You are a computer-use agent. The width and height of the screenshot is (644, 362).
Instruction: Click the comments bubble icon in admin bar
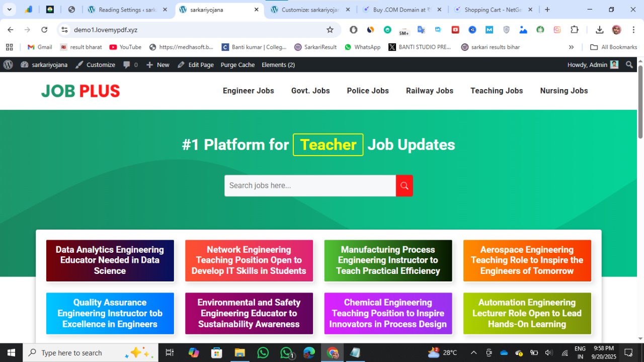127,65
